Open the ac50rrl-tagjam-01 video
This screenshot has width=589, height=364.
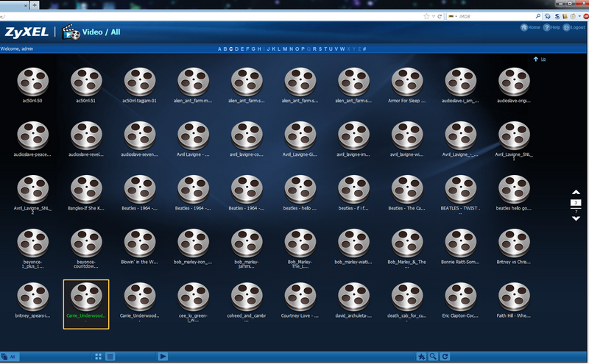pyautogui.click(x=140, y=85)
